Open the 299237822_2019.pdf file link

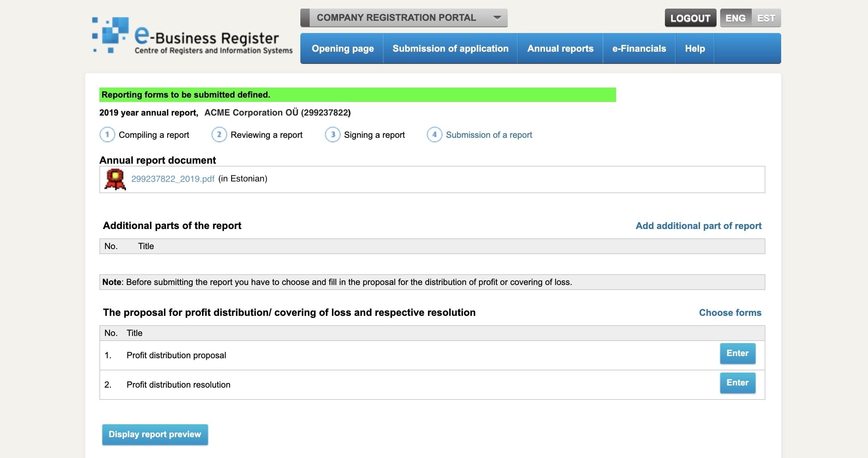pyautogui.click(x=173, y=178)
